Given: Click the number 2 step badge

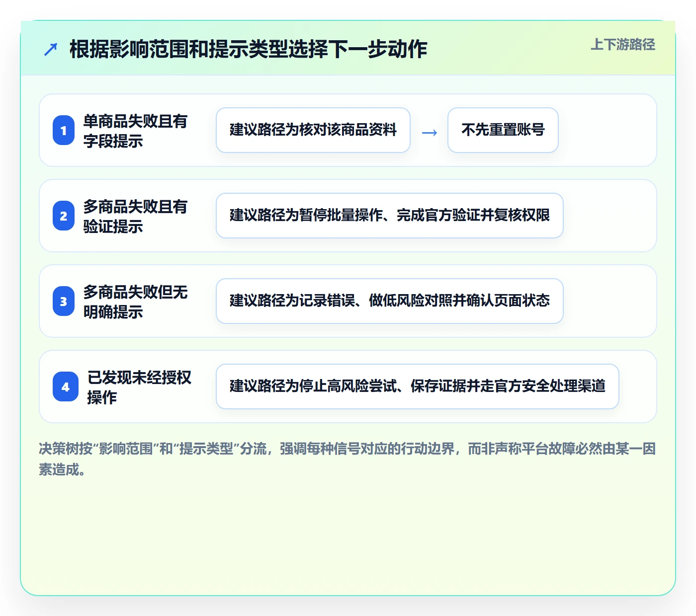Looking at the screenshot, I should tap(64, 216).
